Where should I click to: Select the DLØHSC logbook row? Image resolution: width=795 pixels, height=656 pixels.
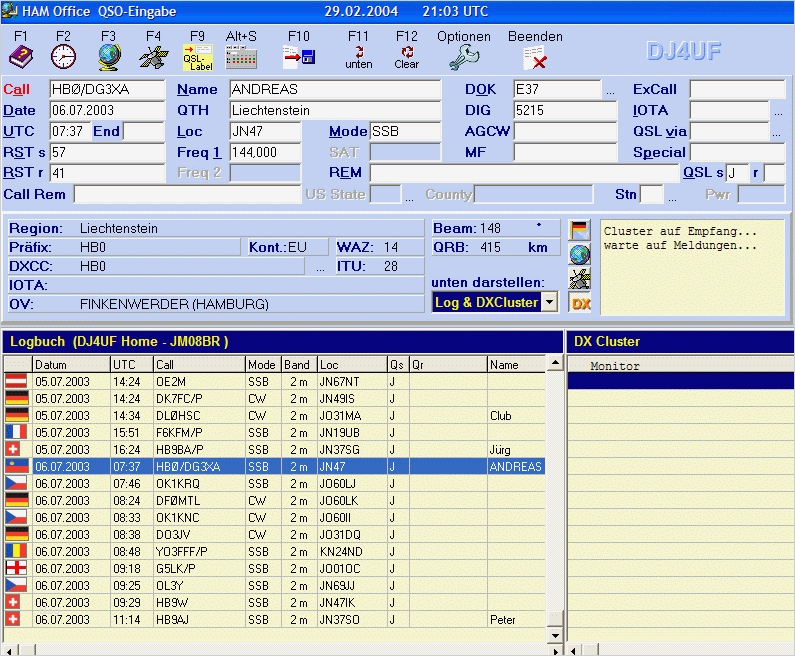pos(274,415)
